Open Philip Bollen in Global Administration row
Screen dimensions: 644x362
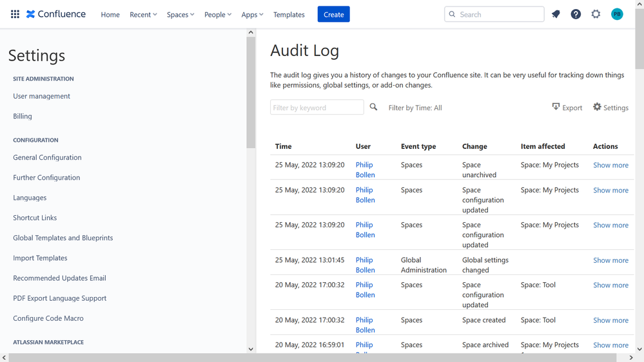(365, 265)
